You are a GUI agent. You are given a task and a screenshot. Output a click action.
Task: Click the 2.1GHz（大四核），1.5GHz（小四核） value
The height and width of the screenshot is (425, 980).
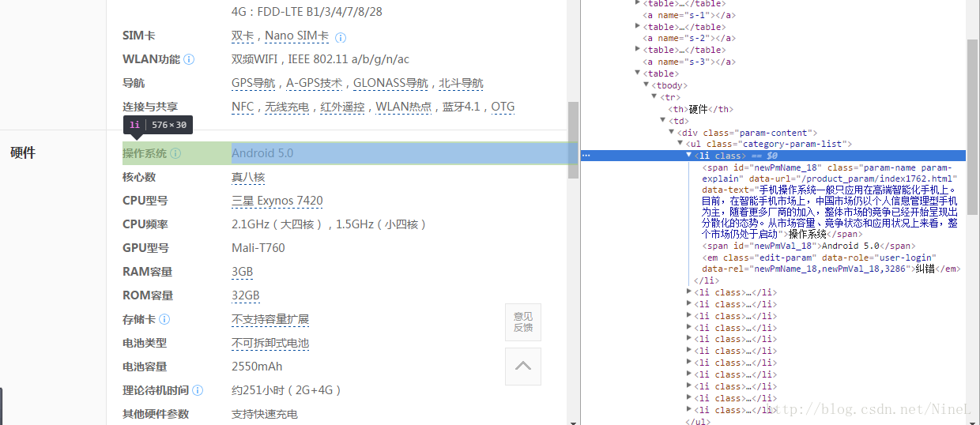(330, 224)
